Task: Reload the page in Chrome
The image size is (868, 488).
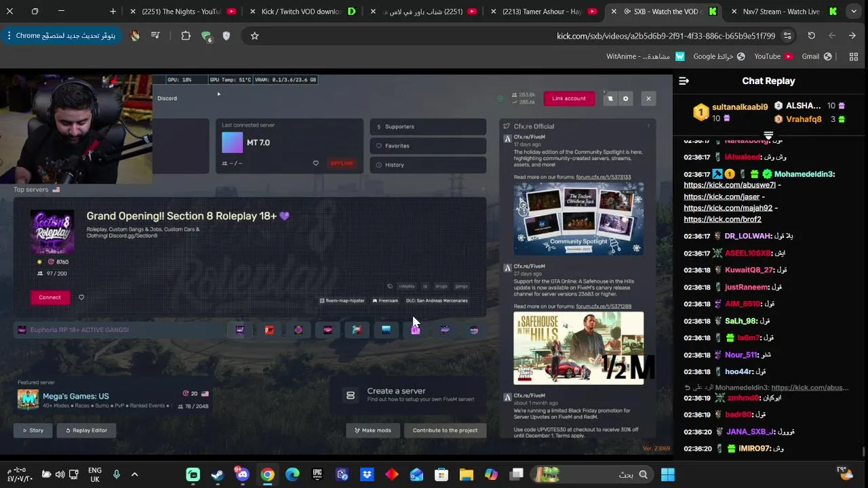Action: (811, 36)
